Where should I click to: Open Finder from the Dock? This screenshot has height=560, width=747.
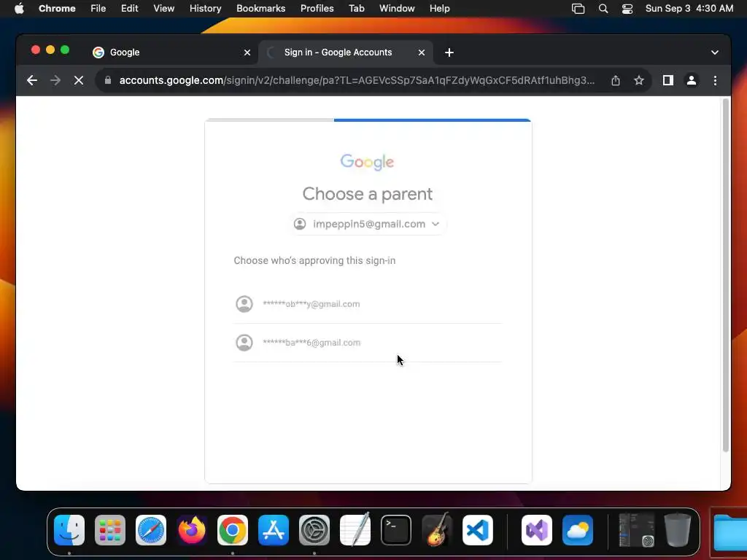click(x=69, y=530)
